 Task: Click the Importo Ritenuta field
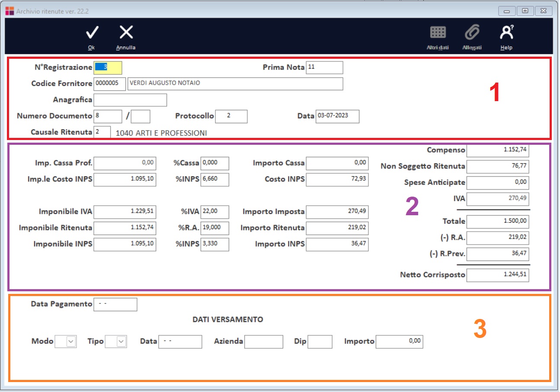(337, 228)
